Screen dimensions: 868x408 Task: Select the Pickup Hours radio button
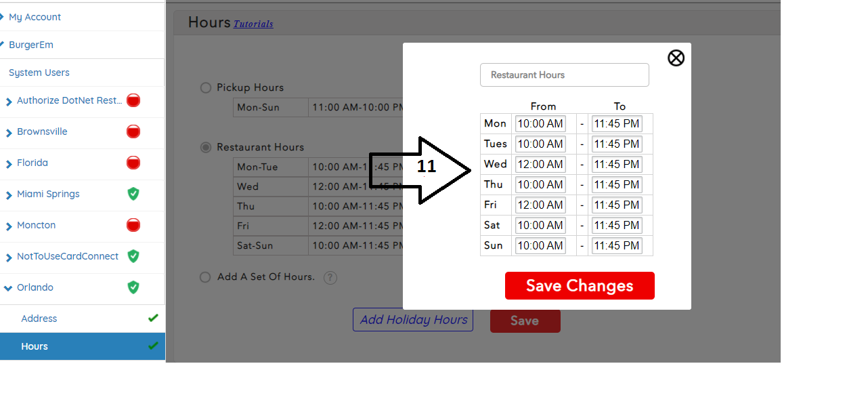coord(205,87)
